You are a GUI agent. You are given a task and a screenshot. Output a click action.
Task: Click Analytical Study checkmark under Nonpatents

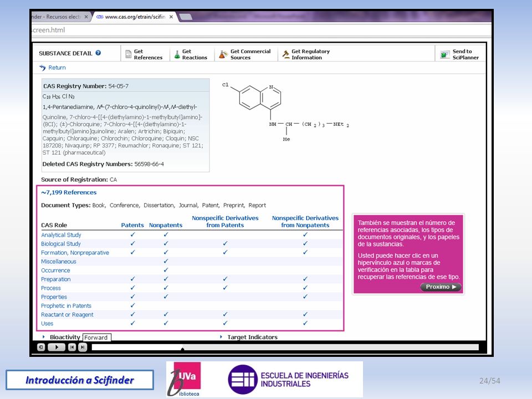pyautogui.click(x=166, y=234)
